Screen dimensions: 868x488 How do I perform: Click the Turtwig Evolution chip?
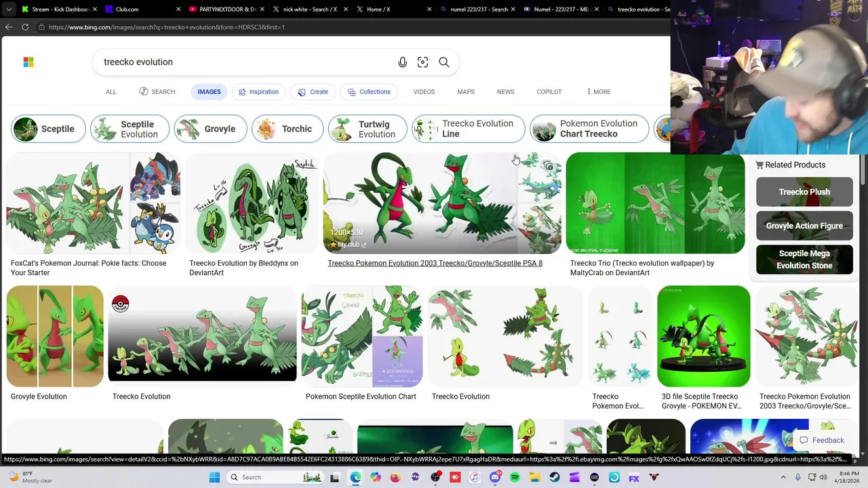coord(368,129)
